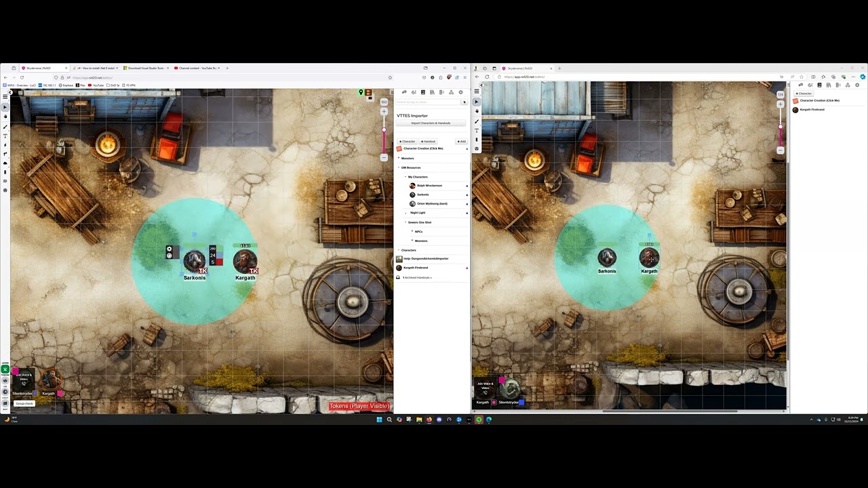The image size is (868, 488).
Task: Click the + Add button in journal
Action: coord(461,142)
